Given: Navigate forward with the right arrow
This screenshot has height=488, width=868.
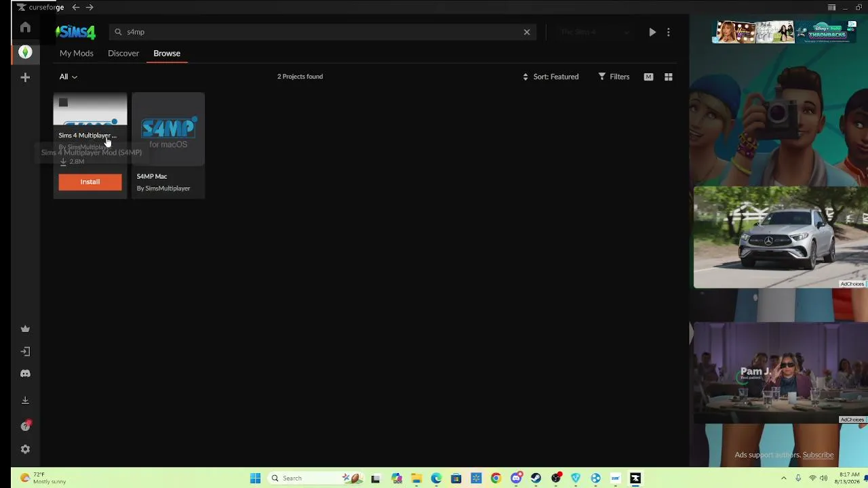Looking at the screenshot, I should pyautogui.click(x=90, y=7).
